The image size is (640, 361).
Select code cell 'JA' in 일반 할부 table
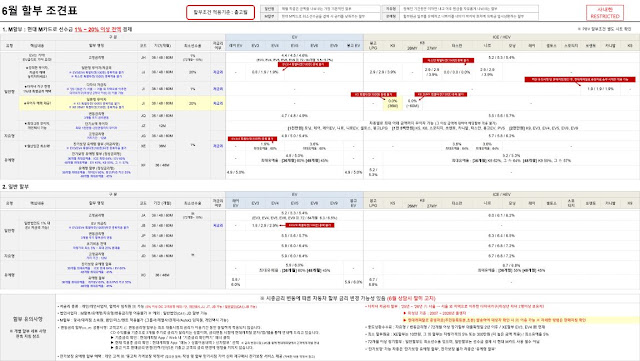pos(143,215)
